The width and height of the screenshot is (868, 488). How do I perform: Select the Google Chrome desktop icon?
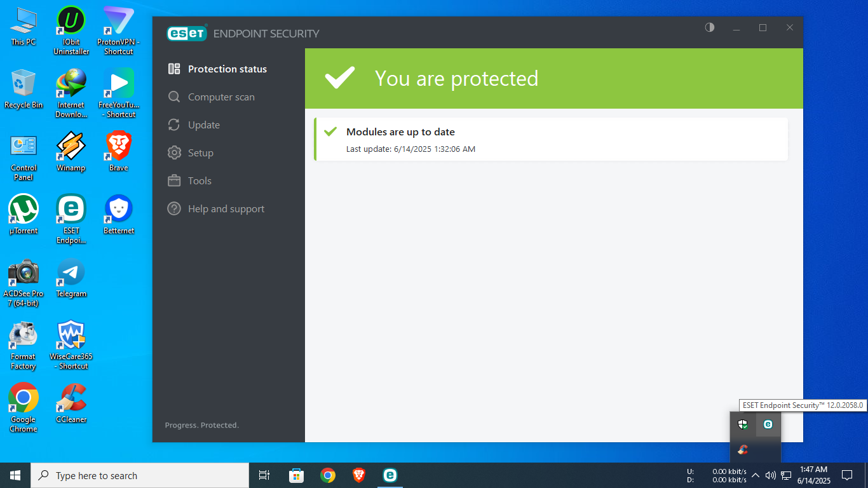(x=24, y=408)
